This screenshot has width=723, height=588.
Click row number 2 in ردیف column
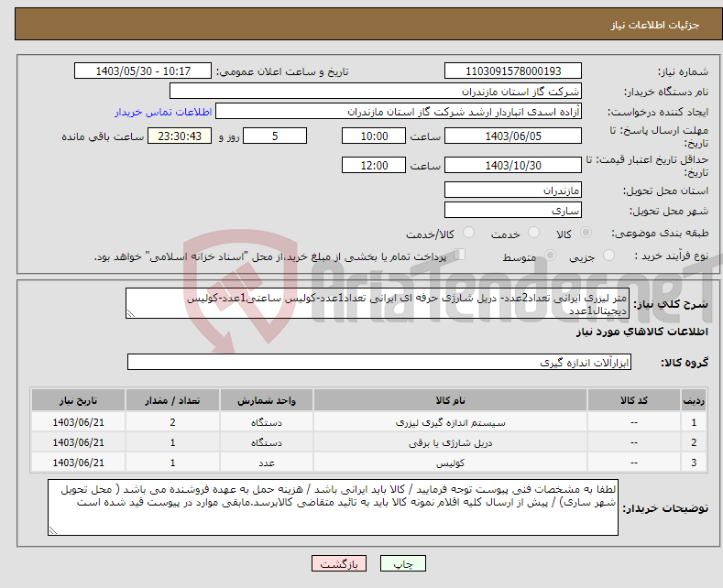click(694, 442)
